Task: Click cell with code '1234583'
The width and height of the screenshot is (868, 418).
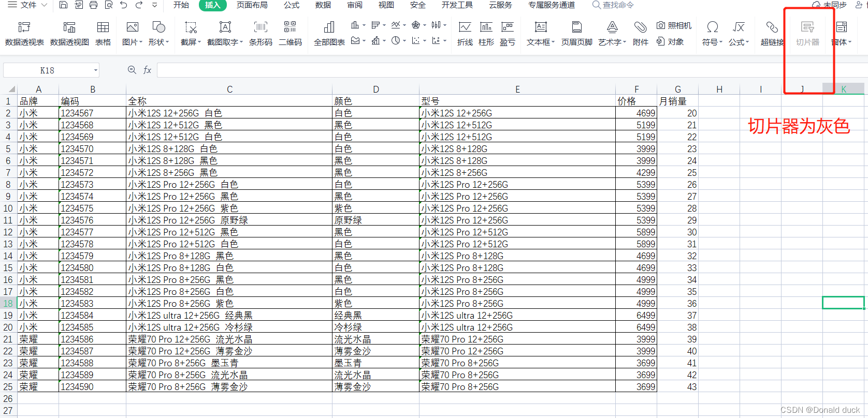Action: click(93, 303)
